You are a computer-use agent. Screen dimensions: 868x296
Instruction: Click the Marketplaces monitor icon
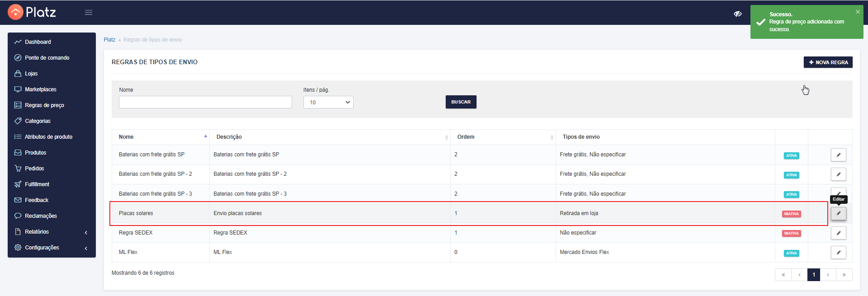pos(18,89)
